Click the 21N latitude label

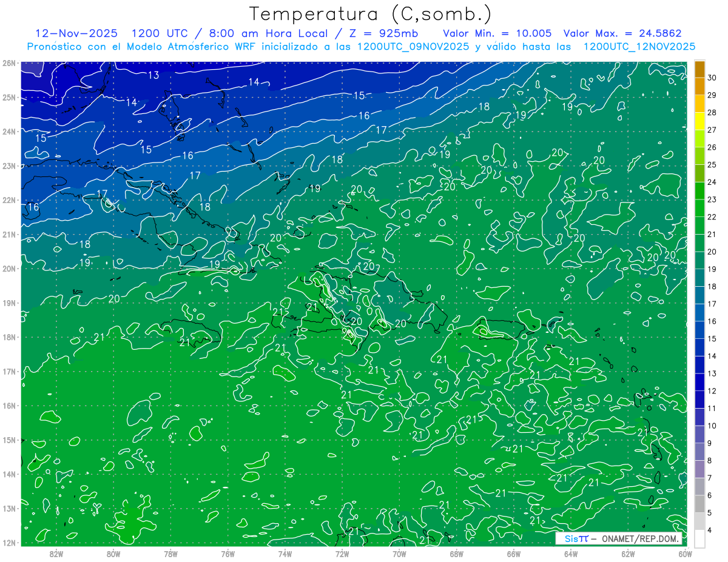click(9, 235)
